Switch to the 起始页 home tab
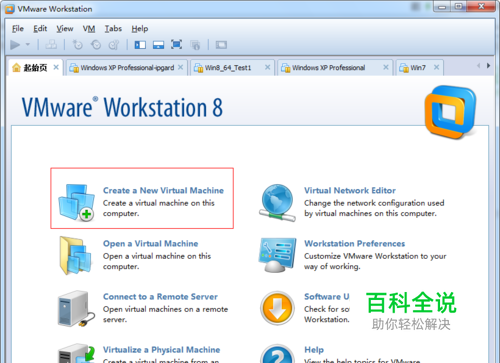Screen dimensions: 500x363 (x=35, y=68)
